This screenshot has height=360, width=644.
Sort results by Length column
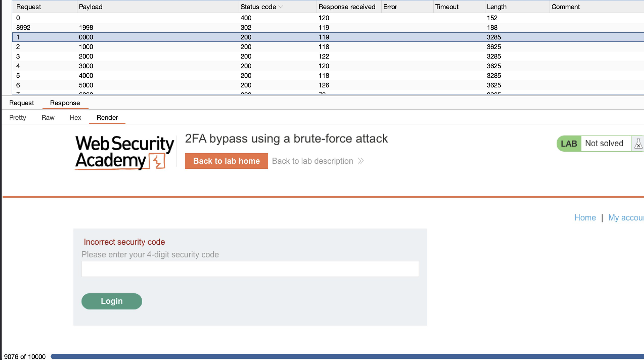click(x=496, y=7)
